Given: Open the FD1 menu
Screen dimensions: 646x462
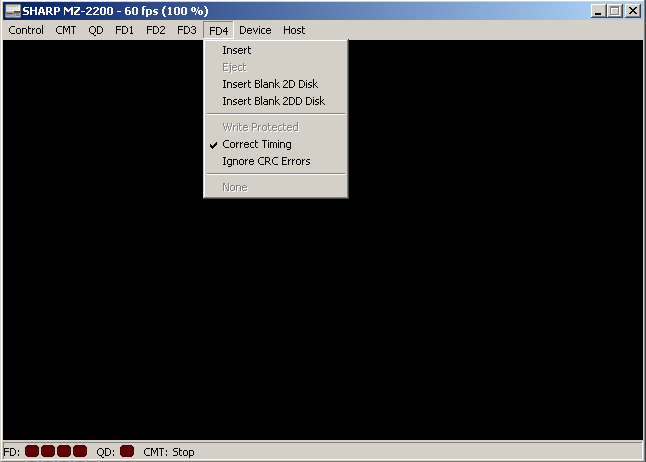Looking at the screenshot, I should tap(124, 30).
